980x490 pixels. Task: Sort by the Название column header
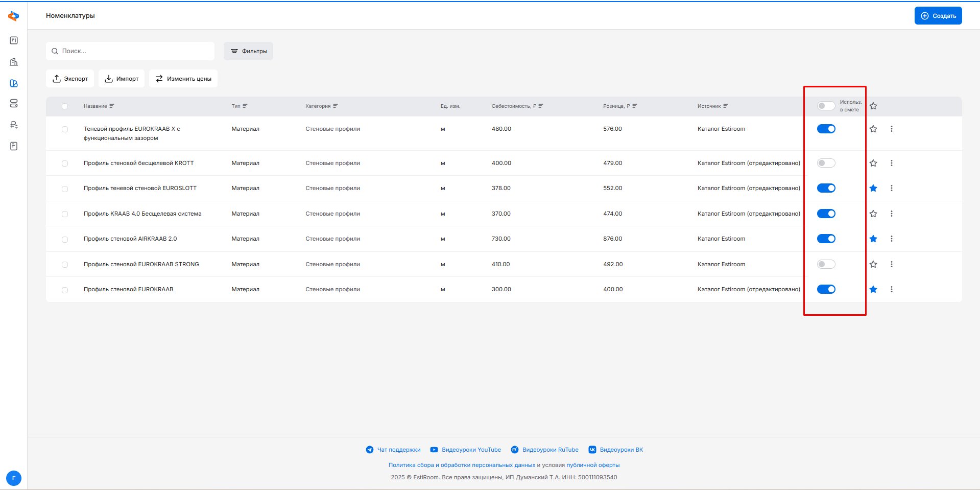pos(95,106)
